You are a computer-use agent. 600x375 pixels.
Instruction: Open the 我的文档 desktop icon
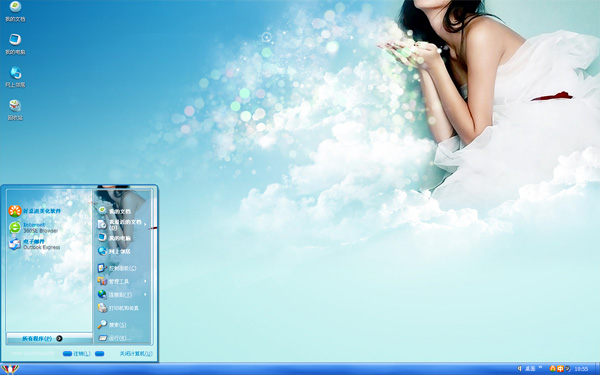click(x=15, y=11)
